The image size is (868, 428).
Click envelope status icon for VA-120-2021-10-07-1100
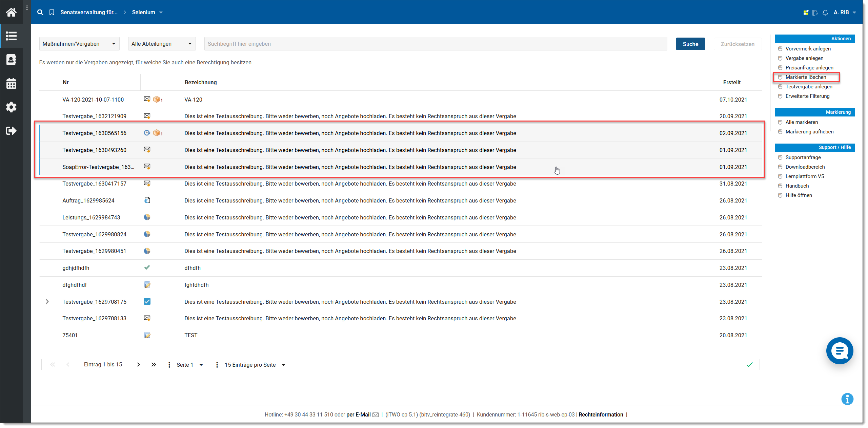tap(147, 99)
